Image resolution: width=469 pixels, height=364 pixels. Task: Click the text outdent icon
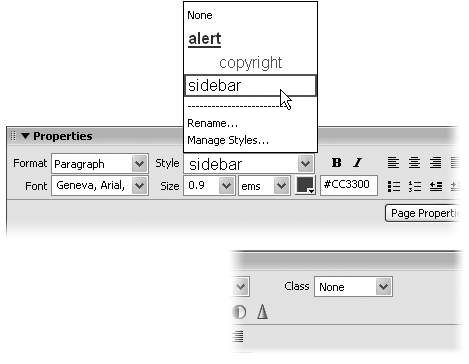tap(436, 186)
